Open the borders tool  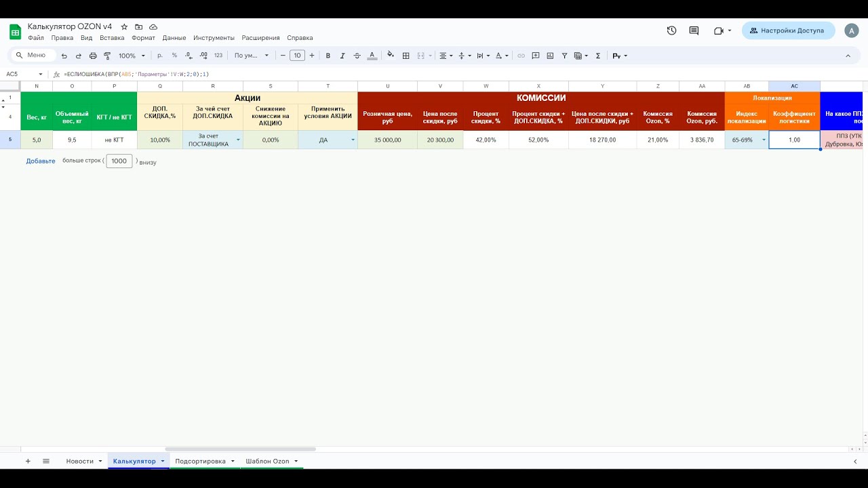pos(406,56)
